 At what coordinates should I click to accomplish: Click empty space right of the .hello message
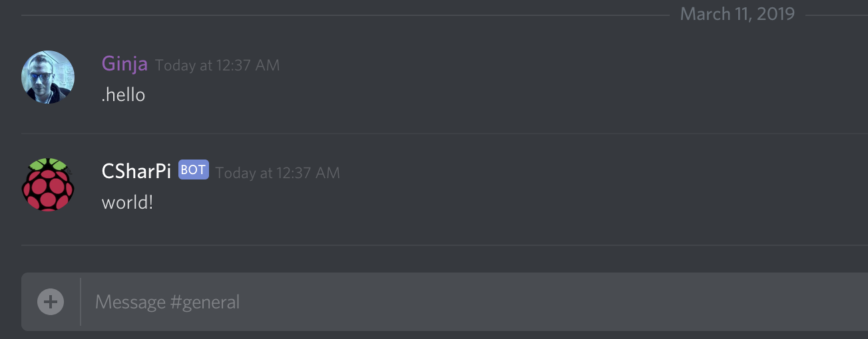506,94
